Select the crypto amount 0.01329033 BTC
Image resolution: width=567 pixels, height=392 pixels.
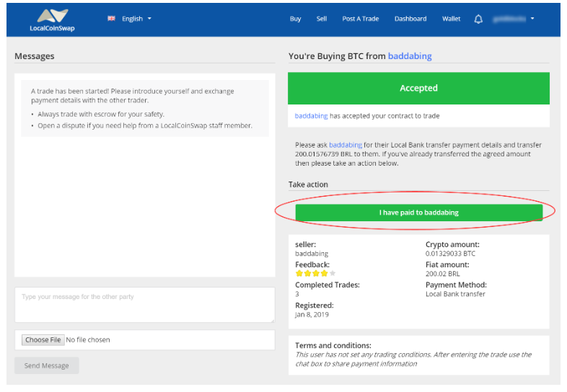450,254
